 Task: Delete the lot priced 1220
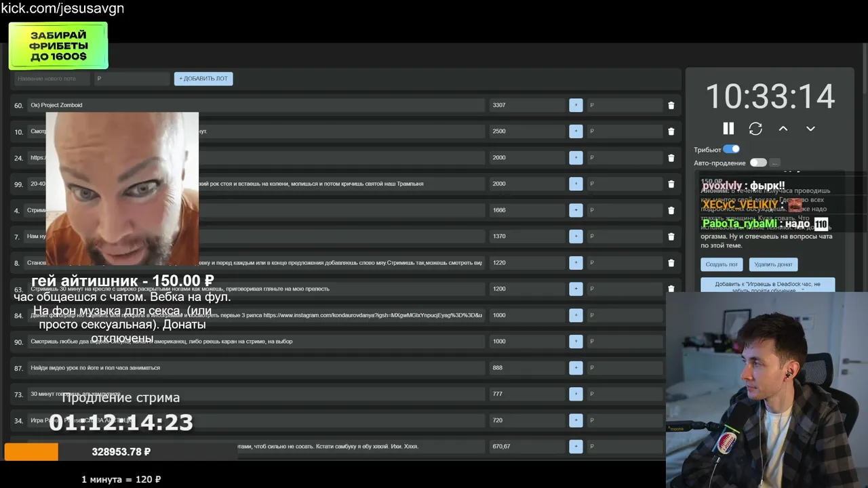(x=671, y=263)
